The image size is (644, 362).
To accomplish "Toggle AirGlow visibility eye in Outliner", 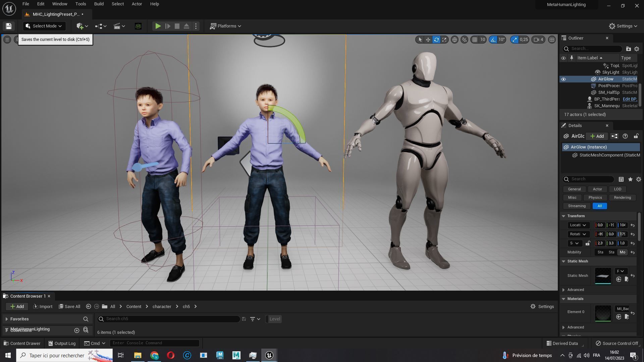I will pyautogui.click(x=563, y=79).
